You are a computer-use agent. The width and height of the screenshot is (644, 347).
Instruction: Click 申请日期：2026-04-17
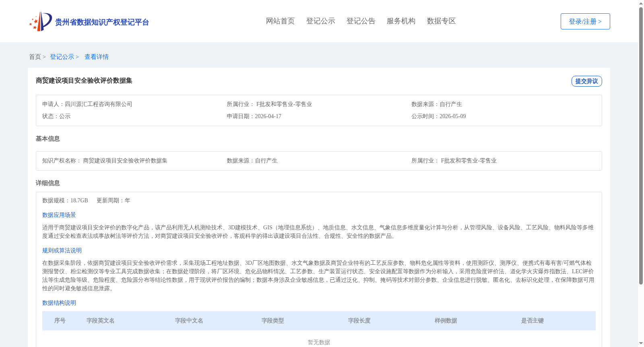coord(254,116)
